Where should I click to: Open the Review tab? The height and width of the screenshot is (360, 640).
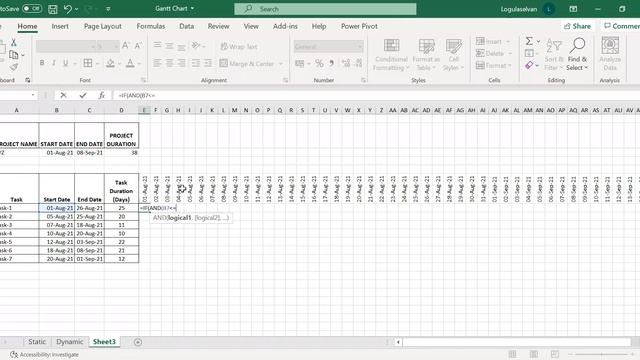click(218, 26)
